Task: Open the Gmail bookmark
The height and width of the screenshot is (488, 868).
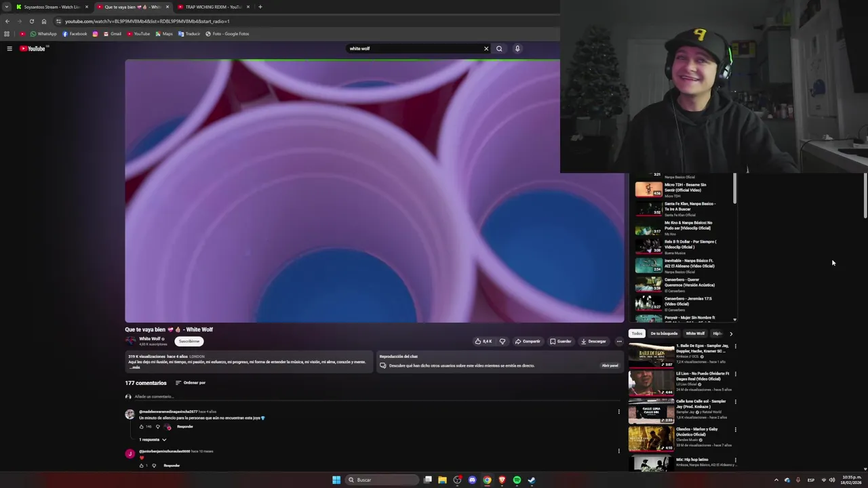Action: pyautogui.click(x=113, y=34)
